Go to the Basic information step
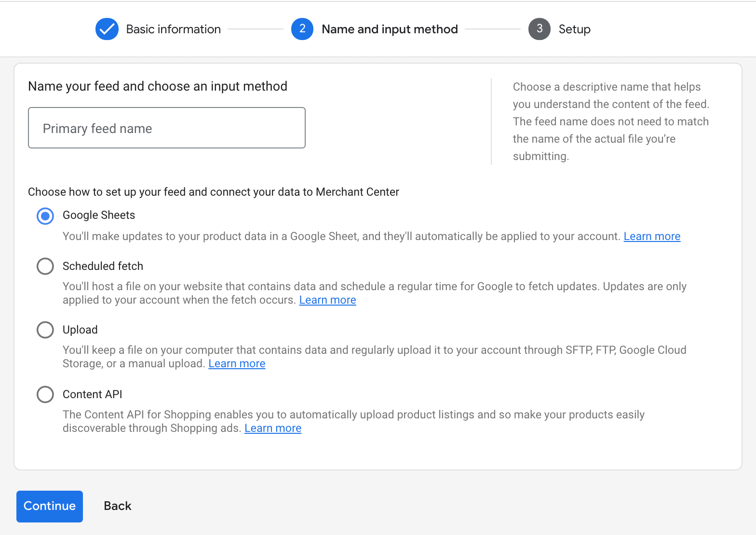Viewport: 756px width, 535px height. (174, 29)
